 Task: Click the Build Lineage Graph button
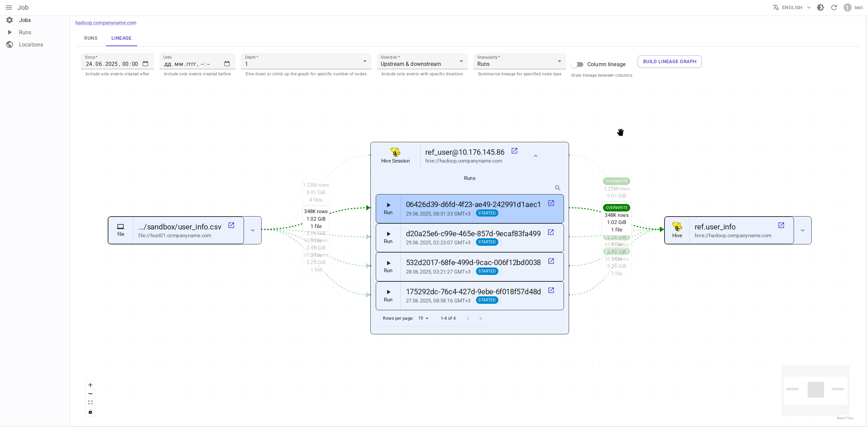(x=669, y=61)
